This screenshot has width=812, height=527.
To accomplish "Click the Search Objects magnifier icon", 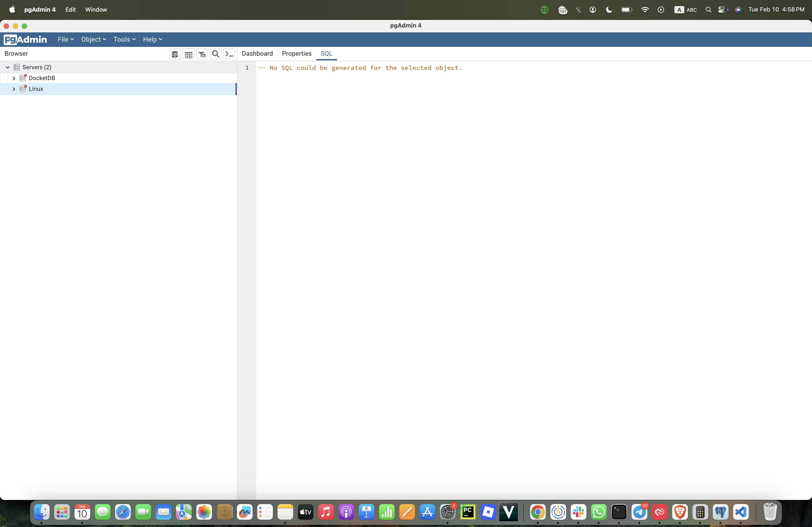I will click(x=216, y=54).
